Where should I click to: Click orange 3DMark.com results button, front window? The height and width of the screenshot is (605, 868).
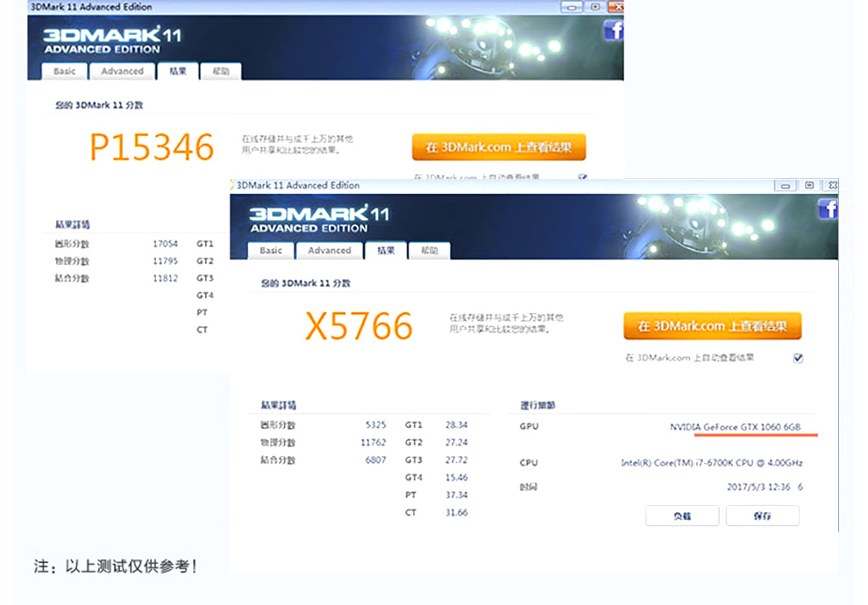click(x=713, y=326)
